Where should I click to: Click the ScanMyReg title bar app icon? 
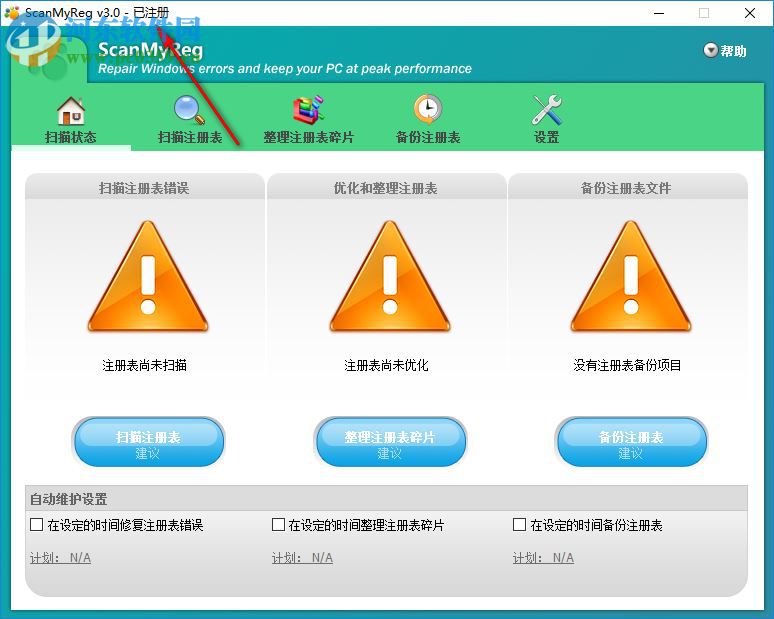12,13
